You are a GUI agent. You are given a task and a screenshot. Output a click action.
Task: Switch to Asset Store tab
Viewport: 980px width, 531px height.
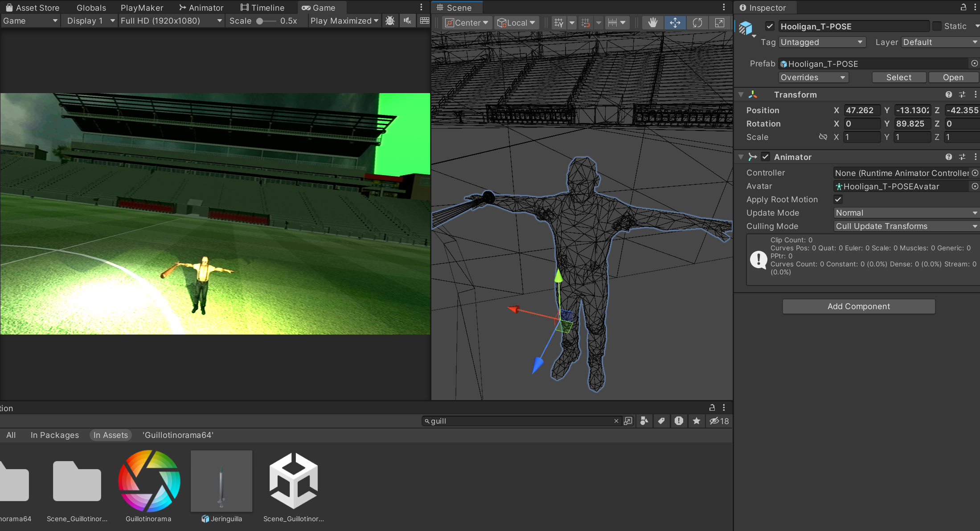(33, 8)
